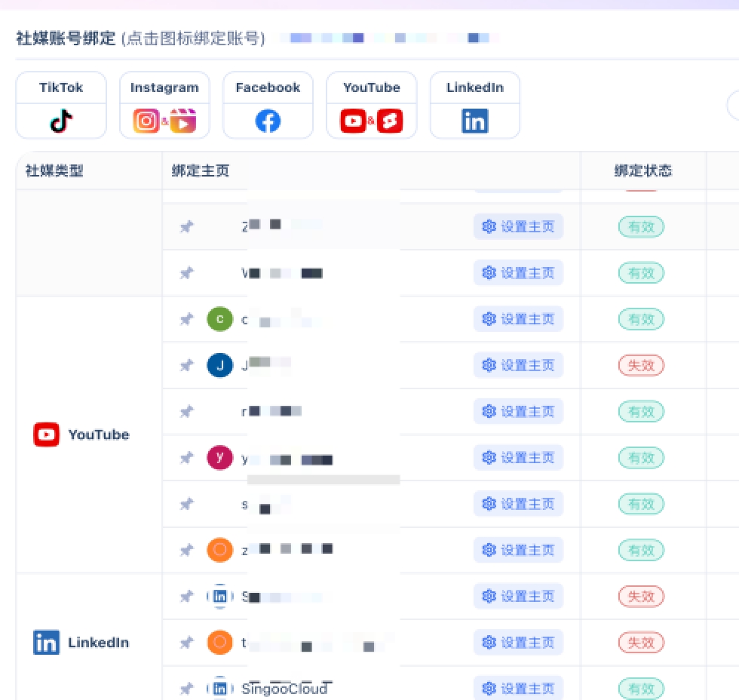Screen dimensions: 739x700
Task: Pin the row with blue J avatar
Action: coord(187,365)
